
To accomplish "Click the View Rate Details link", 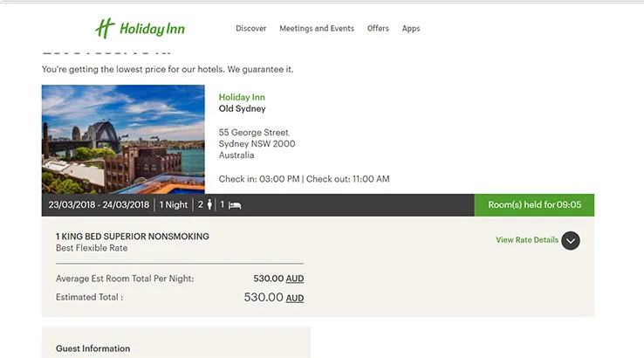I will pos(527,240).
